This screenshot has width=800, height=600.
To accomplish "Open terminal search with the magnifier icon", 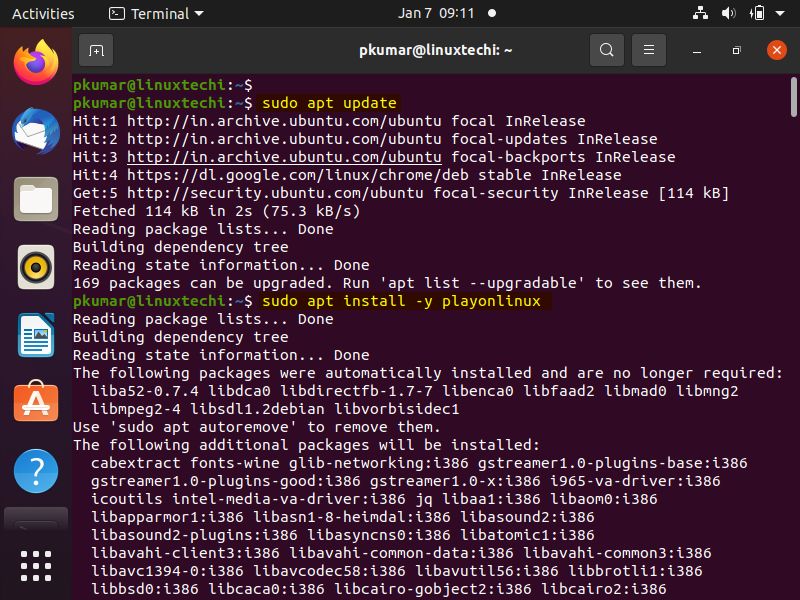I will [606, 48].
